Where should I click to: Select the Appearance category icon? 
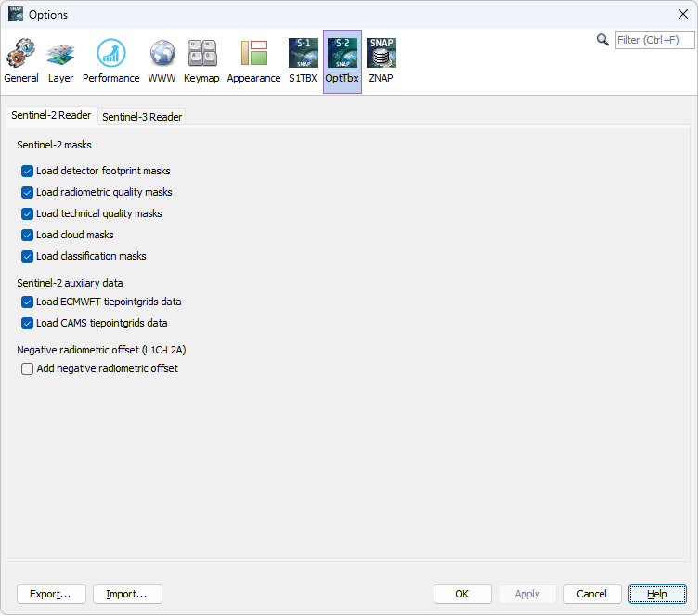(x=253, y=61)
